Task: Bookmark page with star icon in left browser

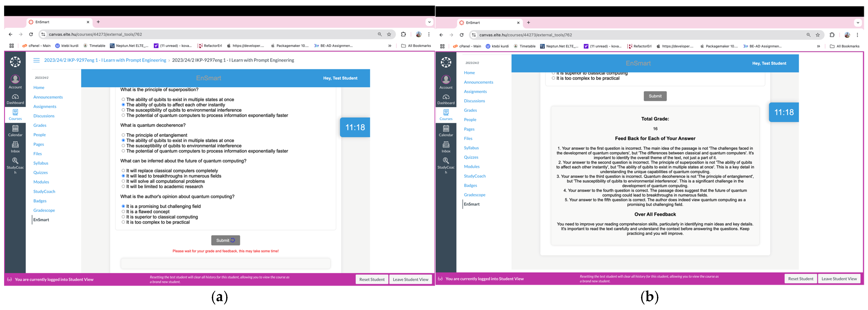Action: click(x=389, y=34)
